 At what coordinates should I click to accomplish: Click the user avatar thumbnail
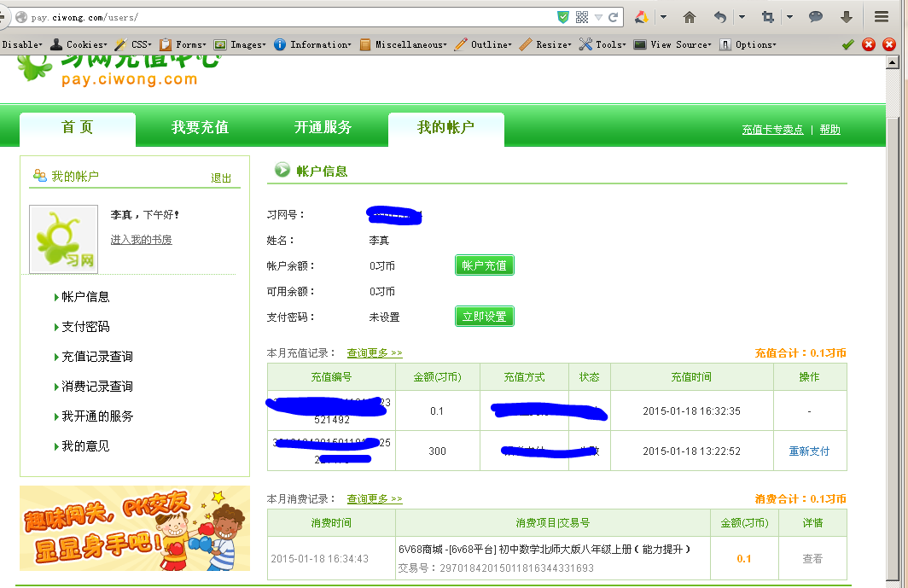click(x=64, y=239)
